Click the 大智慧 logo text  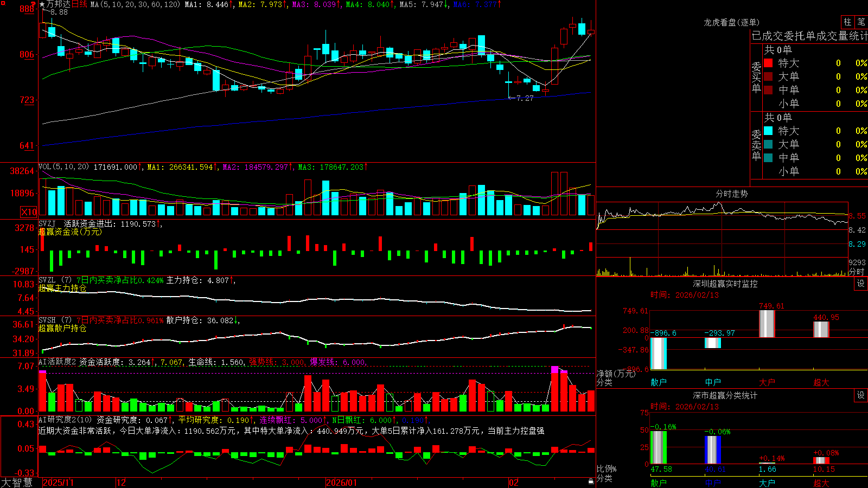click(17, 483)
